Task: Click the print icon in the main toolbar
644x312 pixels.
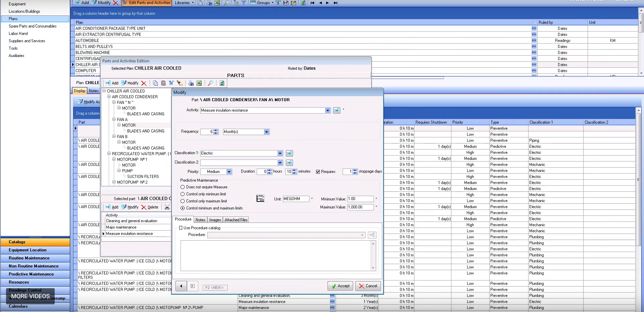Action: pos(209,3)
